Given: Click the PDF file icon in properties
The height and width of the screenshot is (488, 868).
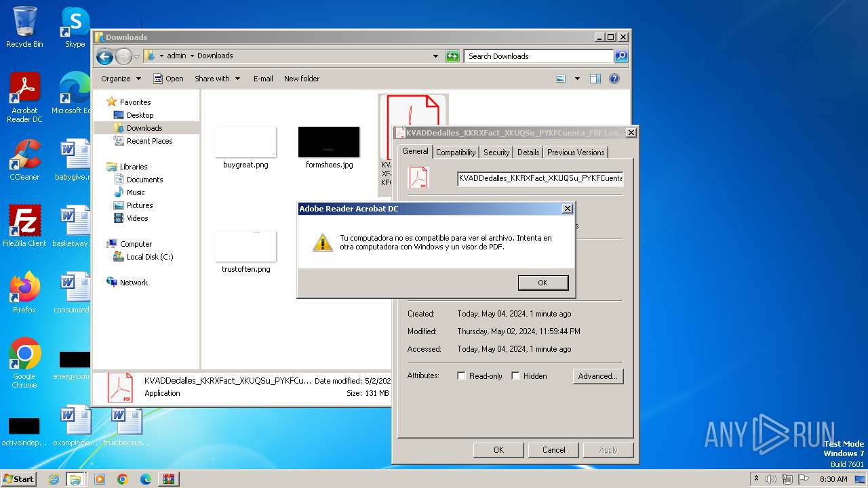Looking at the screenshot, I should (x=418, y=178).
